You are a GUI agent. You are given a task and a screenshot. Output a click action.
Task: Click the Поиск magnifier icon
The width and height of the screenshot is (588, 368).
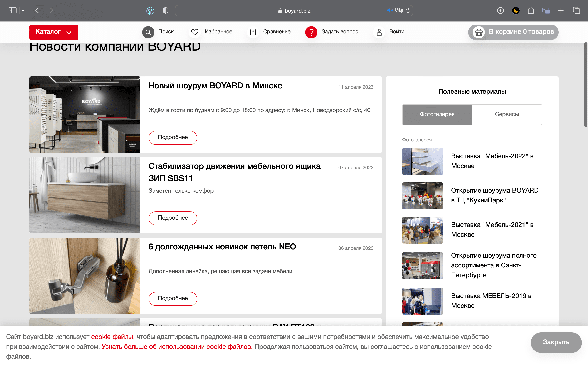[148, 32]
